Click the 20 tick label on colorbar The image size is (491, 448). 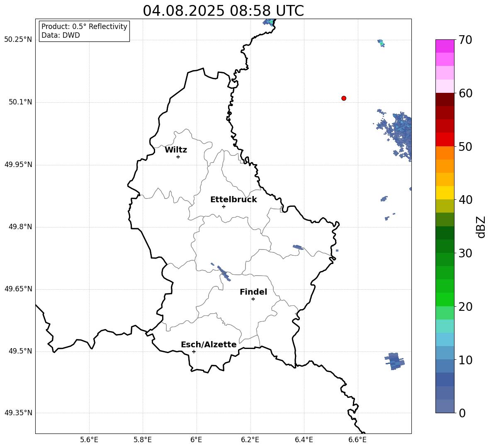465,307
